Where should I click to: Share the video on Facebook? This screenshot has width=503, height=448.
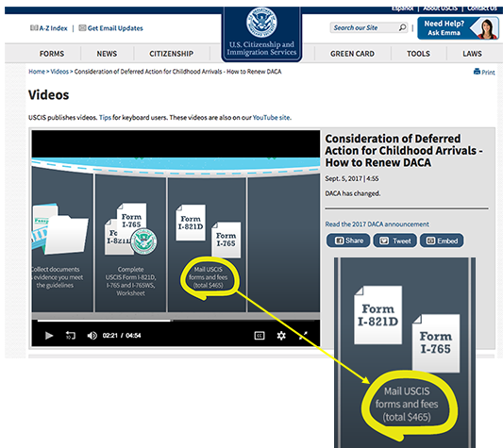coord(348,241)
